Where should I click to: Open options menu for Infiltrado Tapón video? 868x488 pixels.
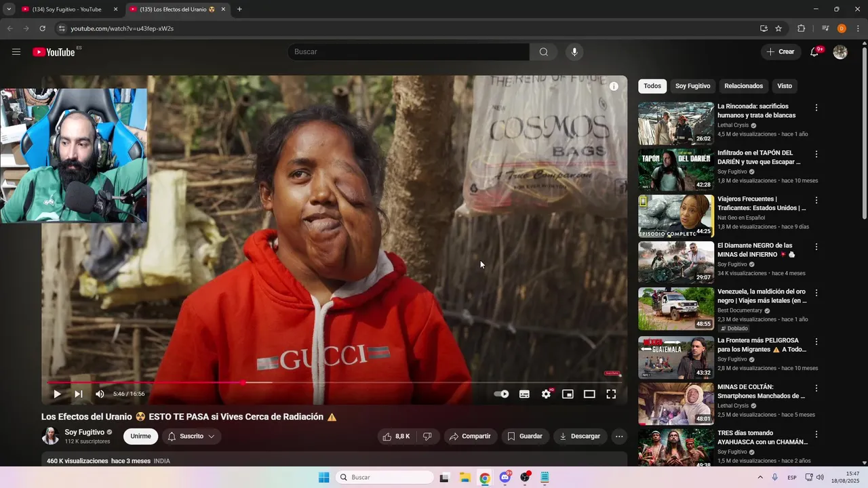(816, 154)
